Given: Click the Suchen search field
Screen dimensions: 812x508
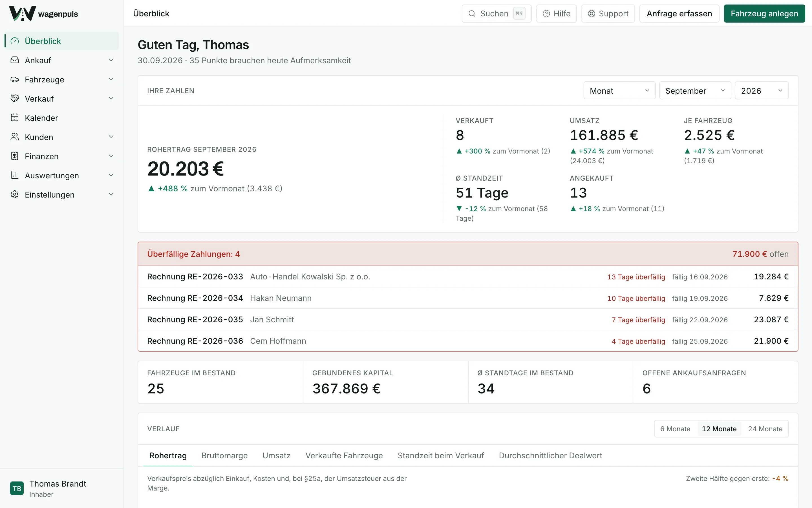Looking at the screenshot, I should pos(497,14).
